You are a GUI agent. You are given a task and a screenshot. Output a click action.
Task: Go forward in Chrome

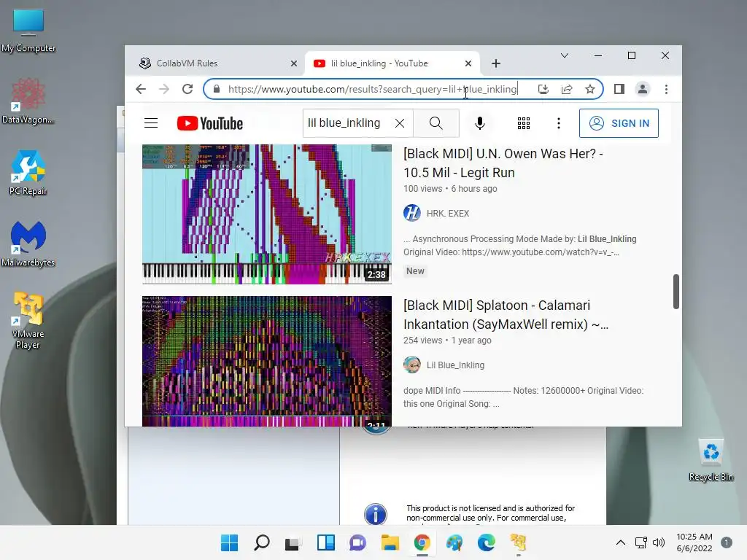coord(164,89)
